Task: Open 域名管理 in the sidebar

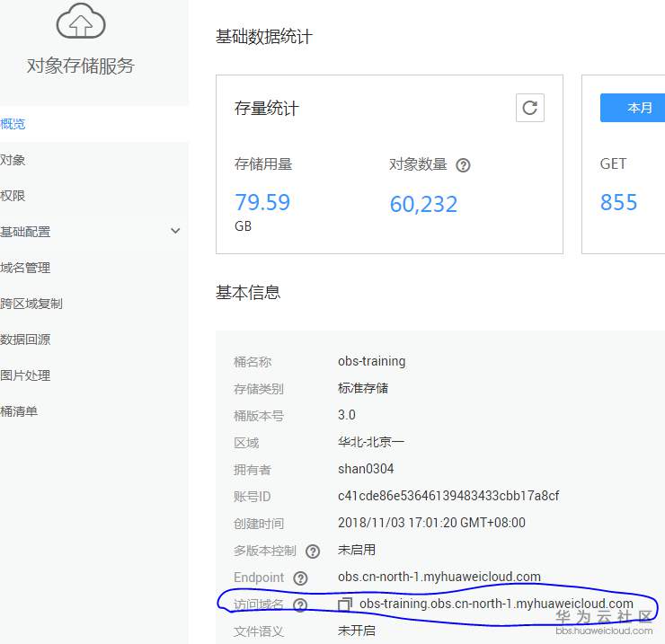Action: click(x=25, y=268)
